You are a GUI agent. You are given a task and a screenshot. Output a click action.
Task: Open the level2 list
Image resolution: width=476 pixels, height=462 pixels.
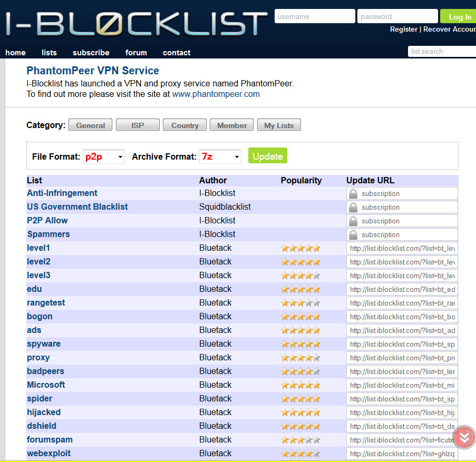pyautogui.click(x=38, y=261)
